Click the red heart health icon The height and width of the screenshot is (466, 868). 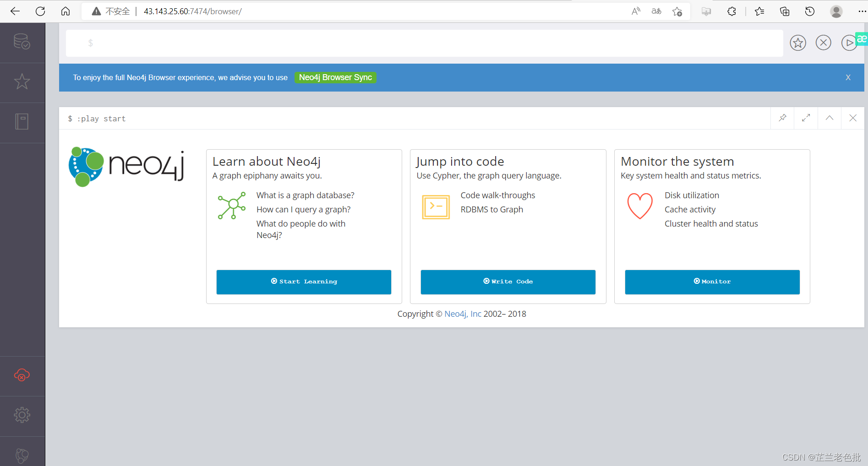pyautogui.click(x=640, y=206)
